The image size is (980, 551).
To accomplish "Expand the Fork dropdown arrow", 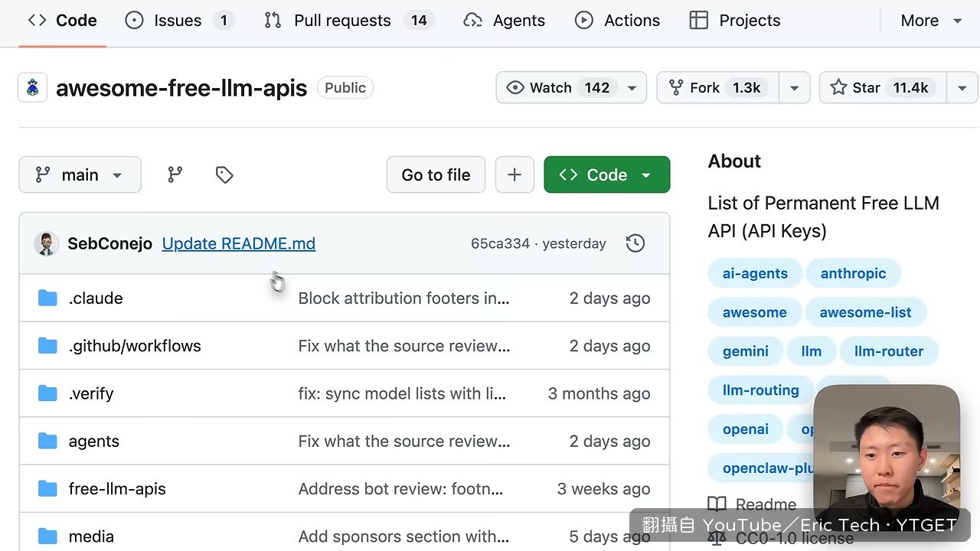I will pos(795,87).
